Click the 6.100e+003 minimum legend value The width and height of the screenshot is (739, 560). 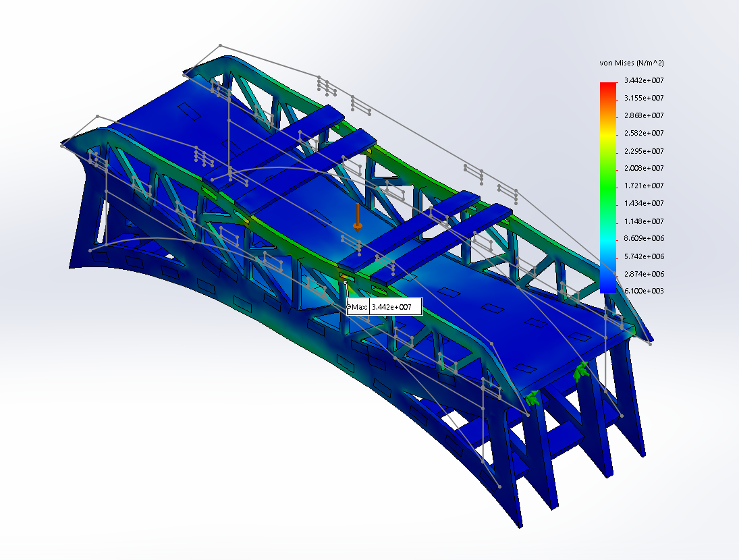644,291
